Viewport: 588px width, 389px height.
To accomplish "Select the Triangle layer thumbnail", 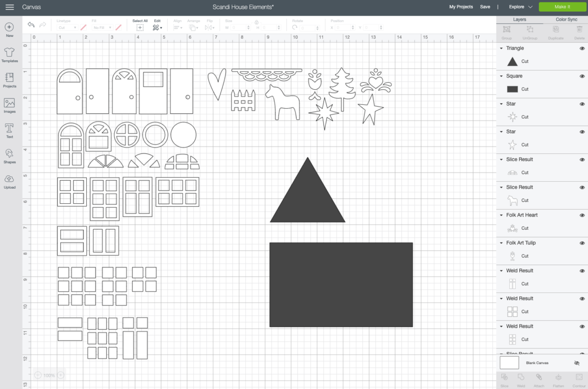I will coord(512,61).
